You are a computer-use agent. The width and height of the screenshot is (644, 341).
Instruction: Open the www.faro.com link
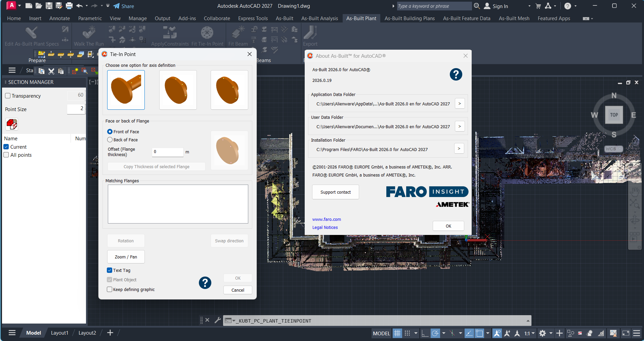[327, 220]
